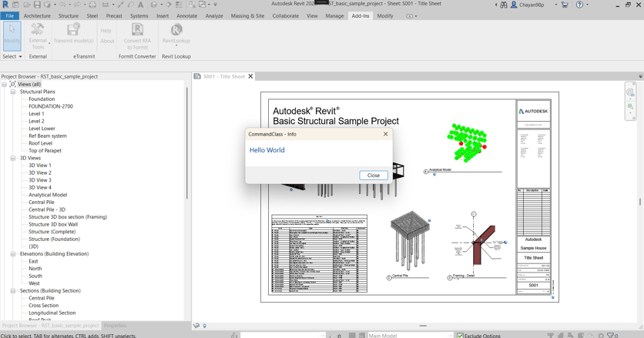Collapse the Sections (Building Section) node
This screenshot has height=338, width=644.
coord(13,291)
